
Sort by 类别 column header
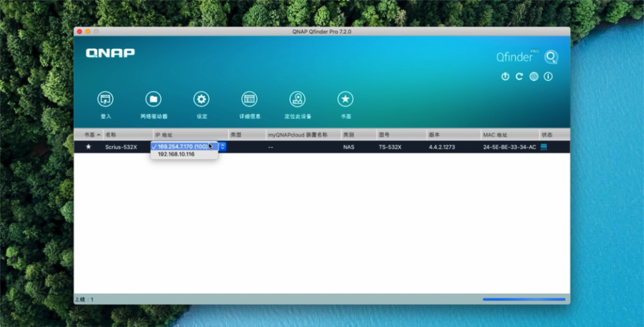pyautogui.click(x=358, y=135)
